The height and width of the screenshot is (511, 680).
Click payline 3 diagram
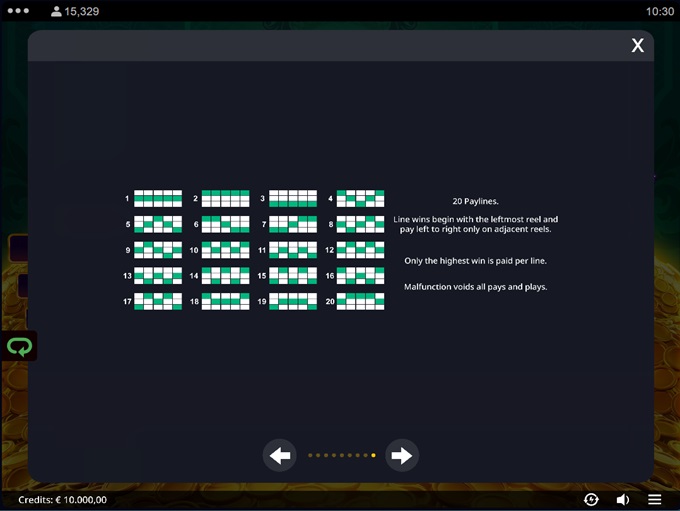coord(293,198)
